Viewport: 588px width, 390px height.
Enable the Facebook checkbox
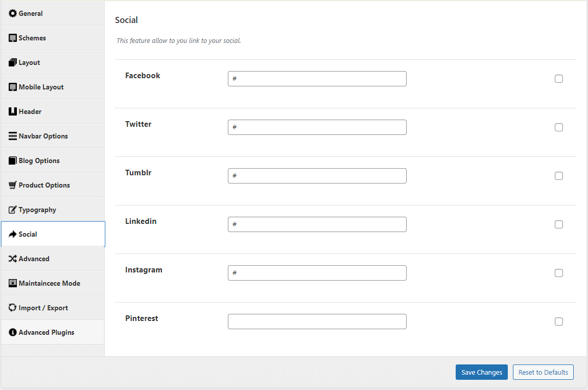558,79
